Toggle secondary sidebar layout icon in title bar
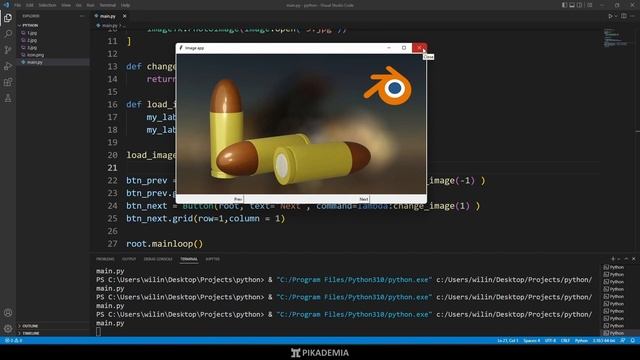Image resolution: width=640 pixels, height=360 pixels. click(x=580, y=5)
